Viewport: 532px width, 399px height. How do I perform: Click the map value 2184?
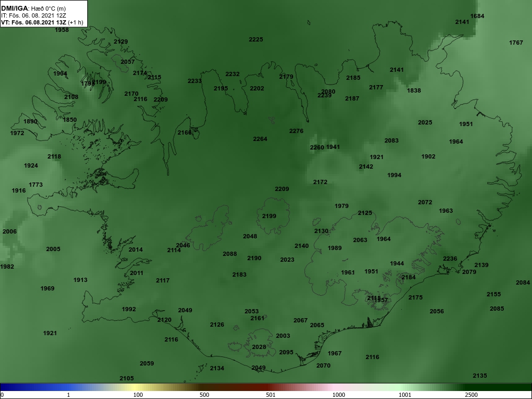[409, 277]
